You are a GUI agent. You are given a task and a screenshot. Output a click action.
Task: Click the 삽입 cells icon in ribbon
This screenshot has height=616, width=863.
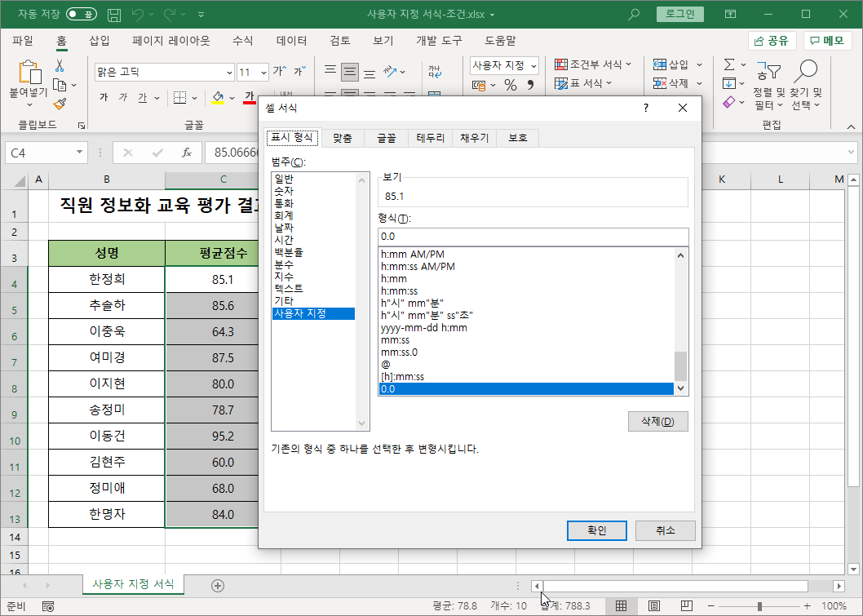click(x=660, y=64)
